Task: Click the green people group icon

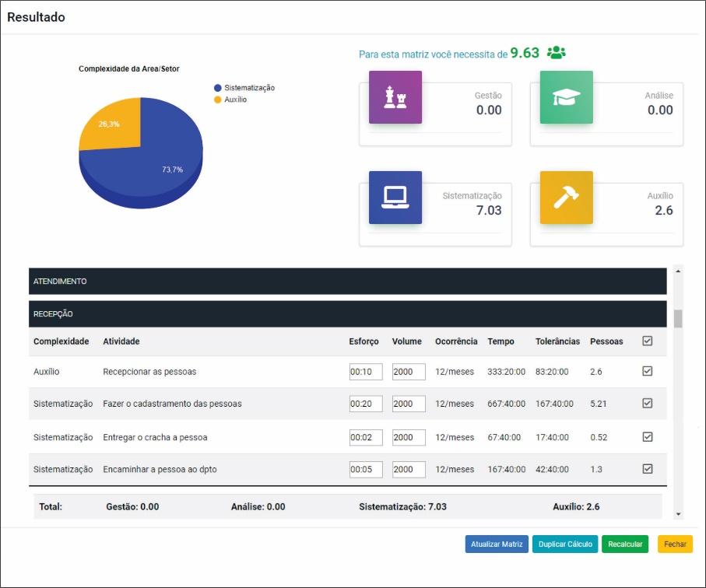Action: tap(557, 53)
